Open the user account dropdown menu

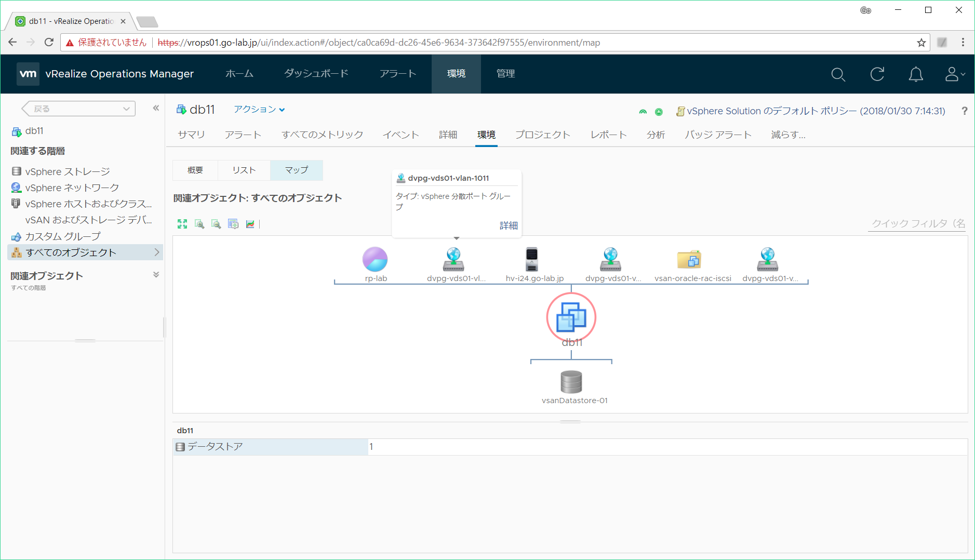(x=955, y=74)
